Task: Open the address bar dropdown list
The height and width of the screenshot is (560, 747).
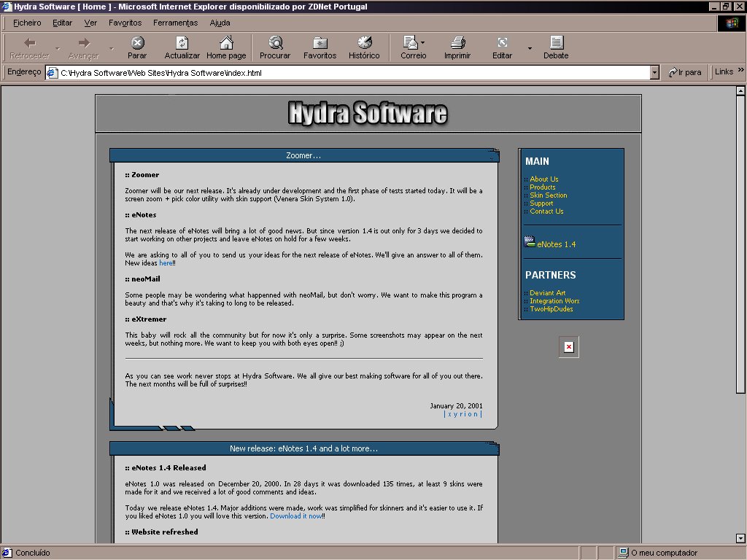Action: (x=654, y=72)
